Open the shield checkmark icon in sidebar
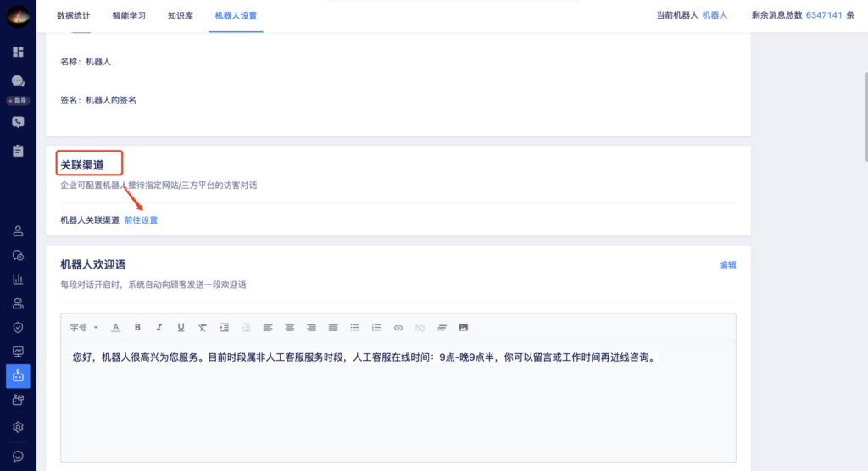The image size is (868, 471). pyautogui.click(x=18, y=327)
